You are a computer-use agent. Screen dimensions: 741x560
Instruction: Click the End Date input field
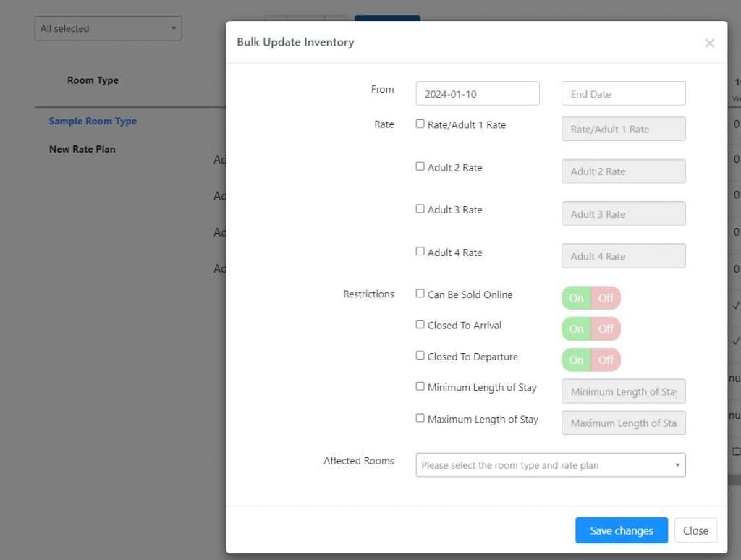point(623,93)
